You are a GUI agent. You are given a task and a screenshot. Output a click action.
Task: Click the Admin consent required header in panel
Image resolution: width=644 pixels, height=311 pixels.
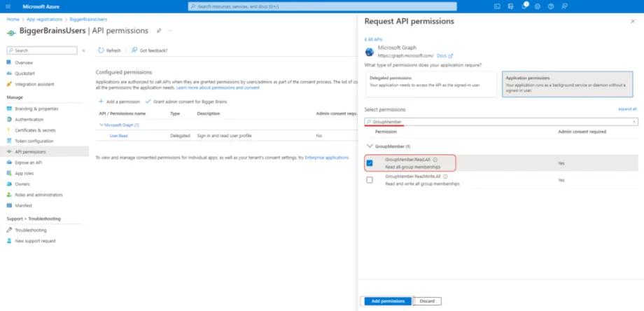click(582, 132)
